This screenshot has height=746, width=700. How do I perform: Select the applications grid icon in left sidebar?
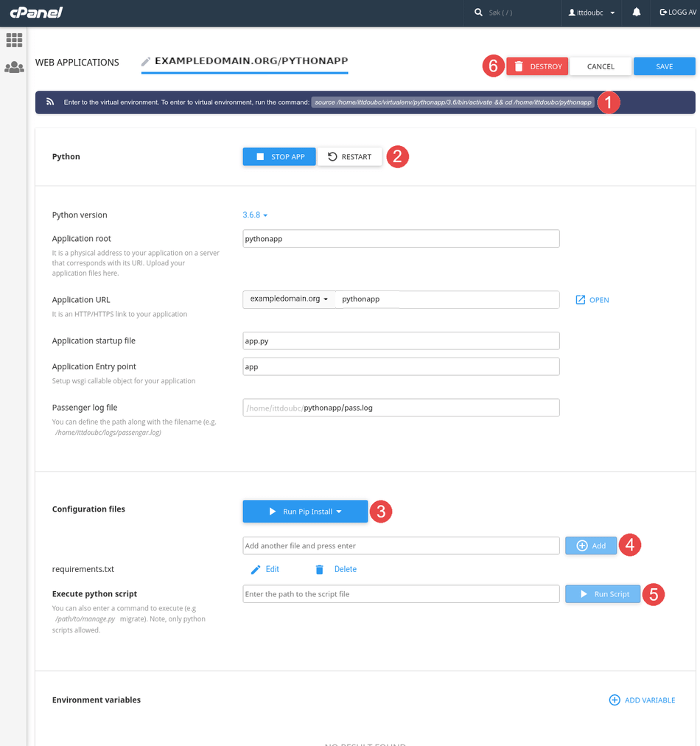coord(14,40)
